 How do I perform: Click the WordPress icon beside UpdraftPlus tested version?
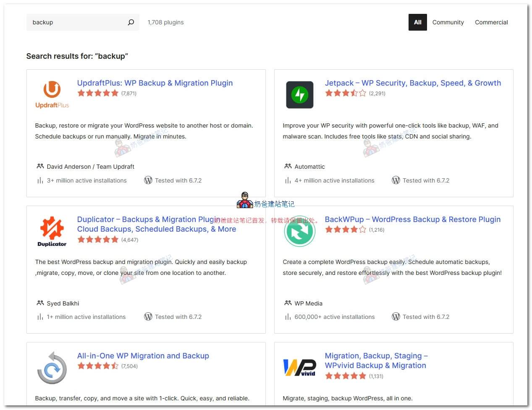click(148, 180)
